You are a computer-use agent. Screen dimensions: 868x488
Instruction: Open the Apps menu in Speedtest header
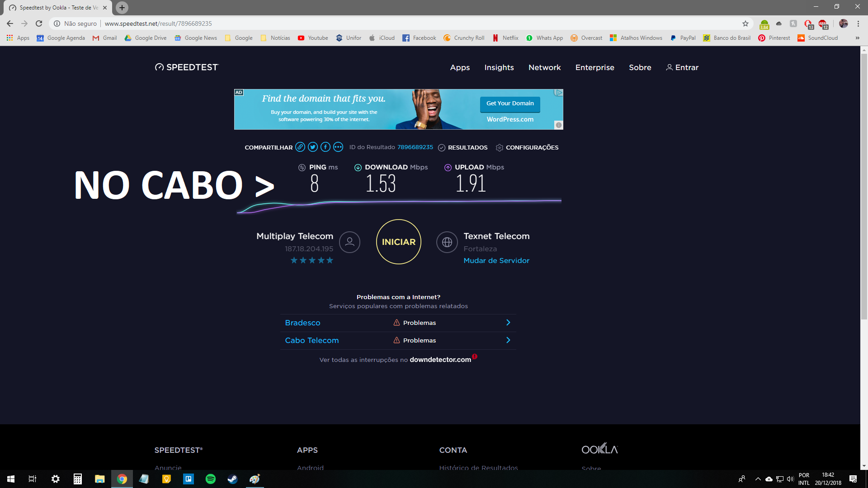(x=460, y=67)
